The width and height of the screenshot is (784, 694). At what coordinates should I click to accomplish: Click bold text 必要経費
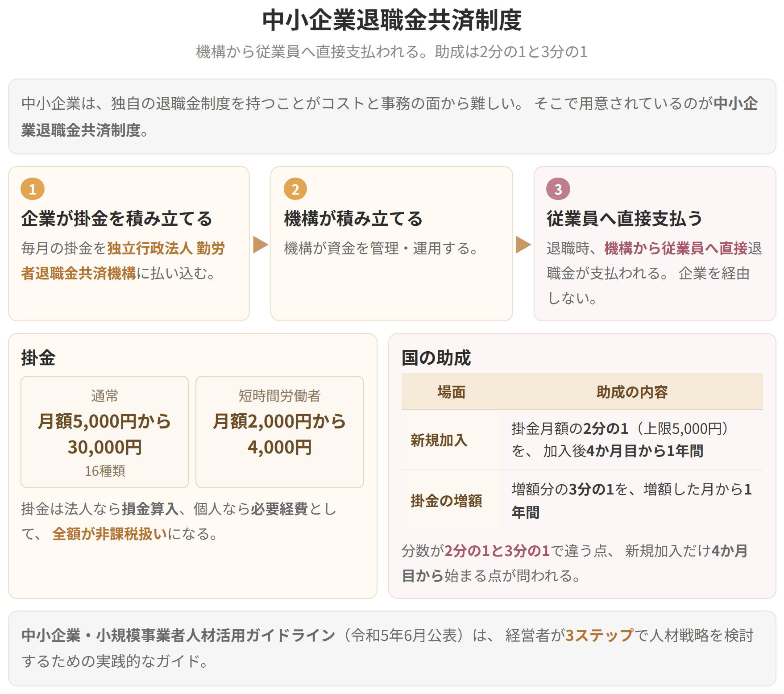click(x=279, y=509)
